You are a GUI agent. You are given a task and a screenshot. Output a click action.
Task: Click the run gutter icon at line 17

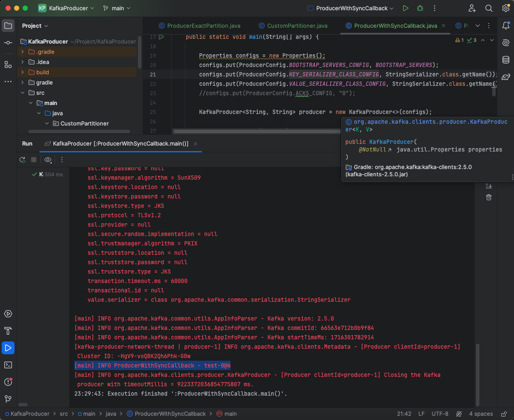click(x=161, y=37)
